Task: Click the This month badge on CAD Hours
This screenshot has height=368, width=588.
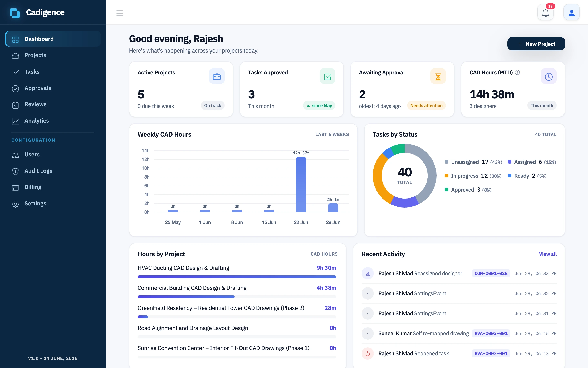Action: 542,106
